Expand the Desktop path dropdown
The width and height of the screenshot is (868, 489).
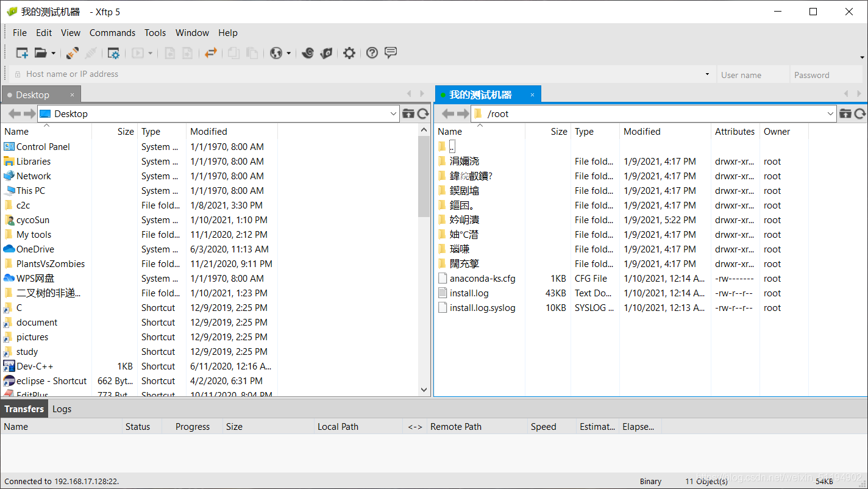coord(393,113)
